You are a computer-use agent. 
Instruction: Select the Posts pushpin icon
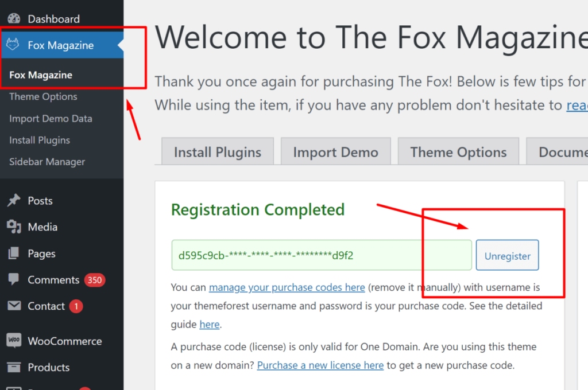pyautogui.click(x=14, y=200)
